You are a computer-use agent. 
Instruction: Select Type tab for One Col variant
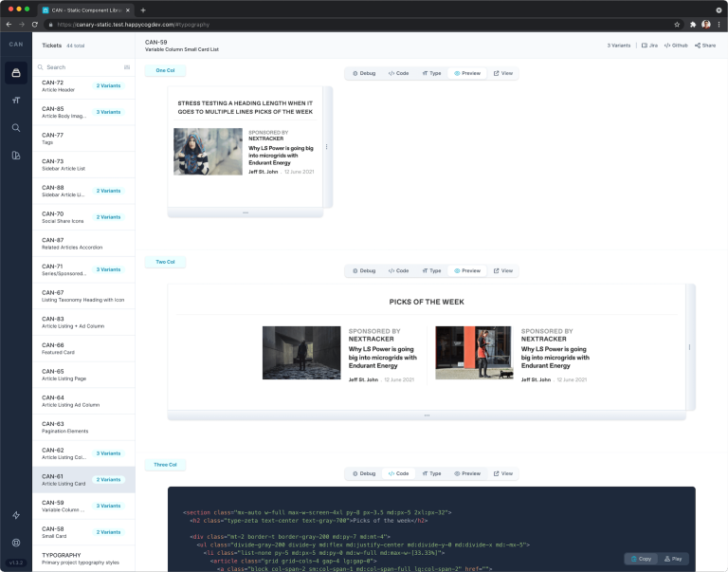point(431,73)
